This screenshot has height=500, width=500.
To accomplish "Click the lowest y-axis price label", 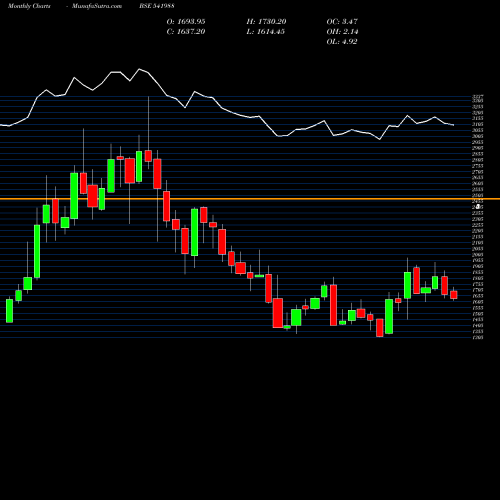I will tap(478, 337).
